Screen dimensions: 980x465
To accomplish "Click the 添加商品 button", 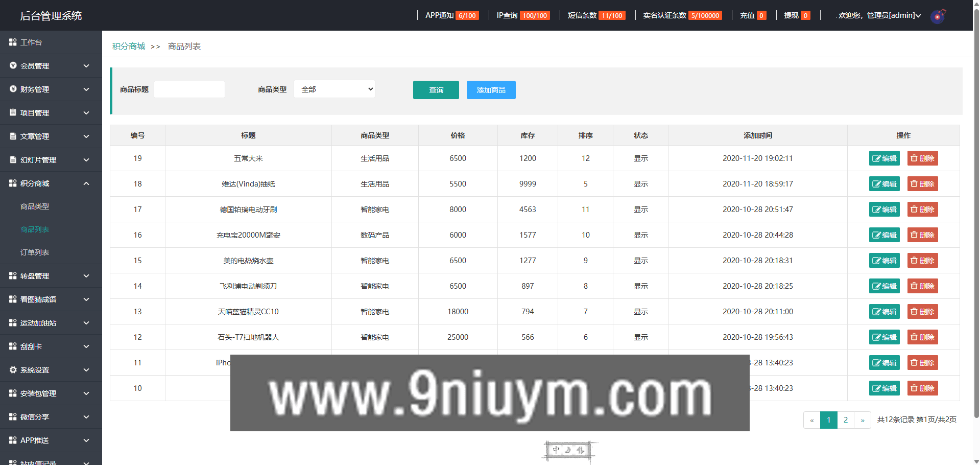I will tap(491, 90).
